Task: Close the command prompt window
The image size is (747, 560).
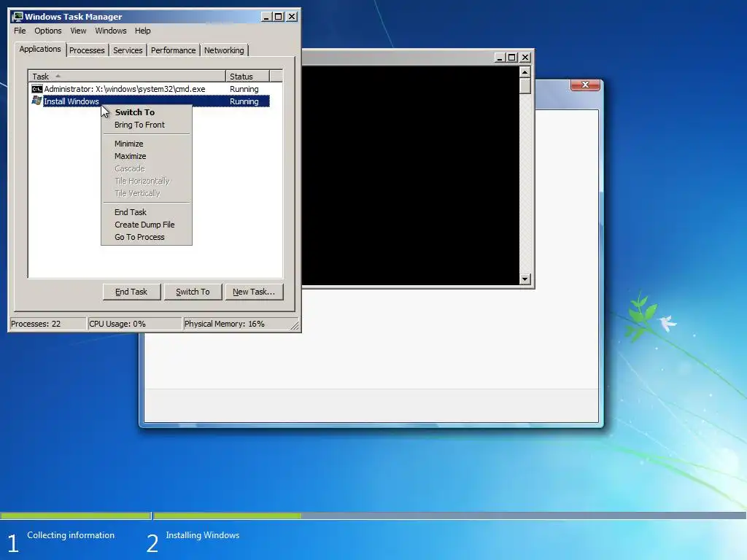Action: click(x=525, y=57)
